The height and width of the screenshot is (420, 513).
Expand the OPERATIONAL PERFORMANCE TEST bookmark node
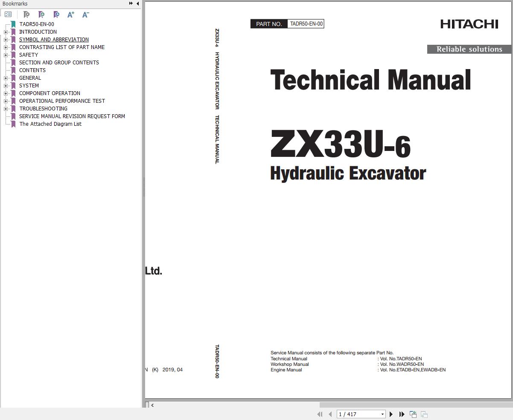click(6, 101)
